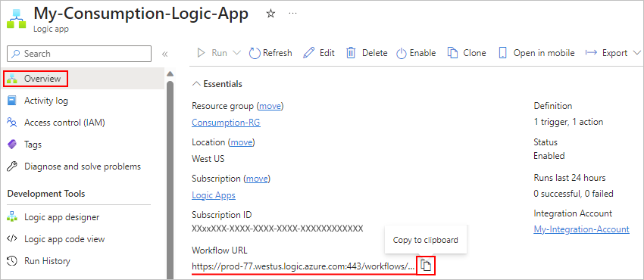The height and width of the screenshot is (280, 644).
Task: Click the Logic app designer icon
Action: pyautogui.click(x=12, y=217)
